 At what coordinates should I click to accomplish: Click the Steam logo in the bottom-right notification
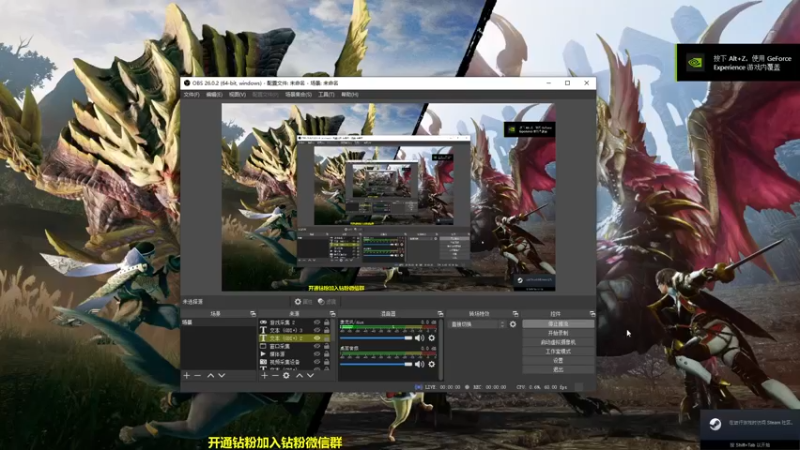tap(715, 424)
